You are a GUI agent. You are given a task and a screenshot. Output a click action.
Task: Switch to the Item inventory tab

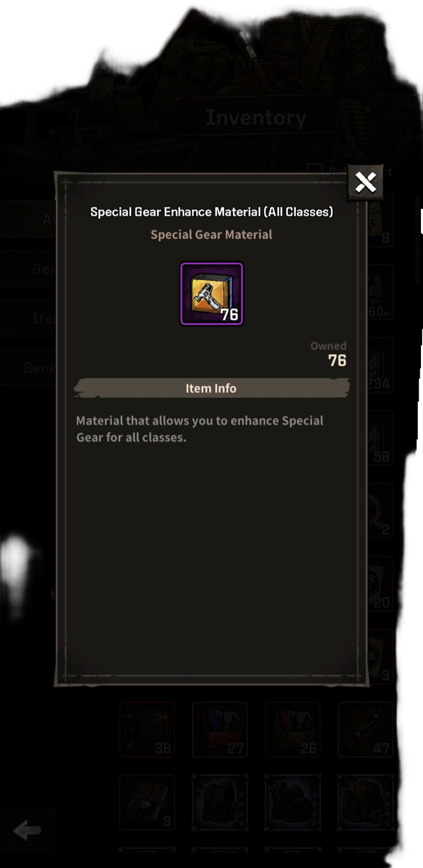27,318
